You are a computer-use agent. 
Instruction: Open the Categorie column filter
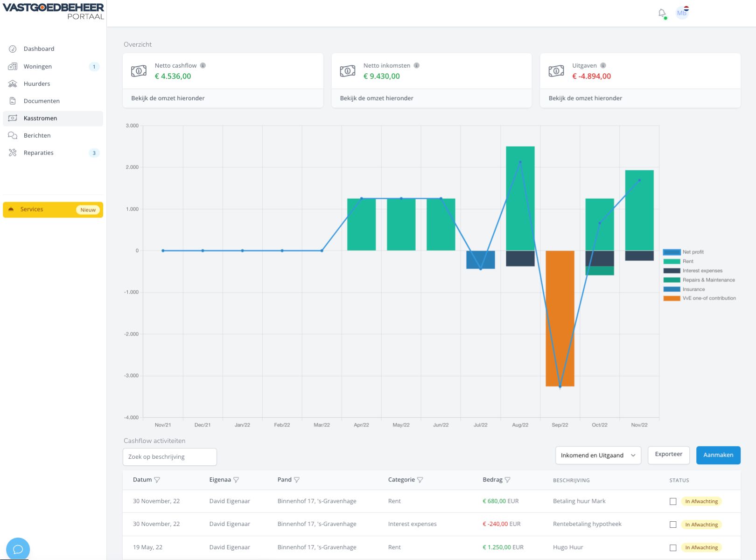pyautogui.click(x=420, y=480)
